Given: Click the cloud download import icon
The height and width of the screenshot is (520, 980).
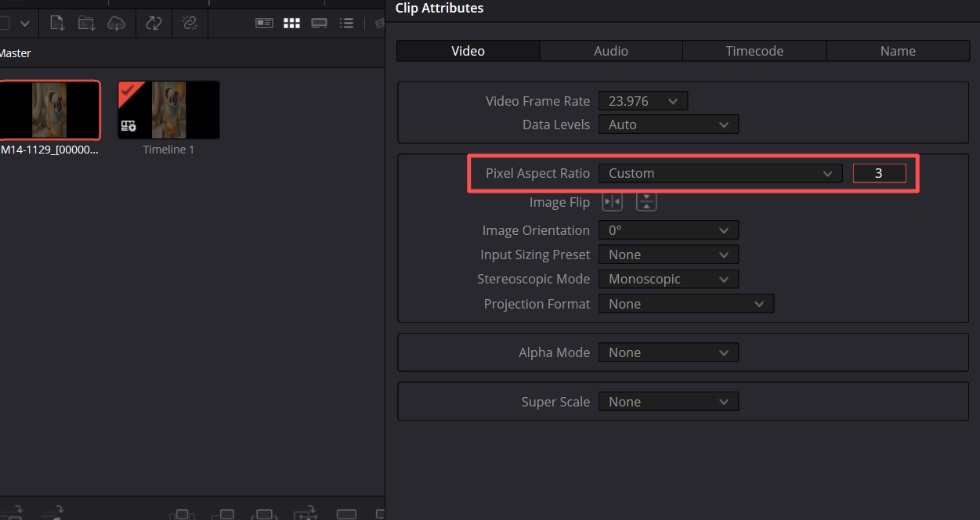Looking at the screenshot, I should click(x=116, y=23).
